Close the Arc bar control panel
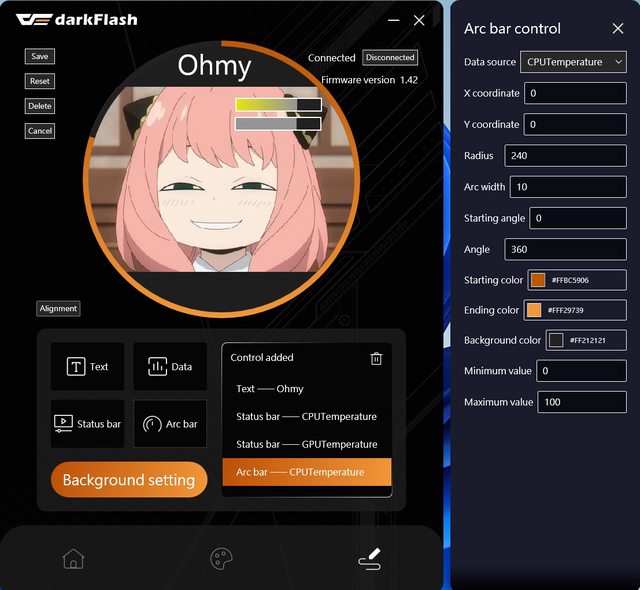The height and width of the screenshot is (590, 640). tap(617, 29)
